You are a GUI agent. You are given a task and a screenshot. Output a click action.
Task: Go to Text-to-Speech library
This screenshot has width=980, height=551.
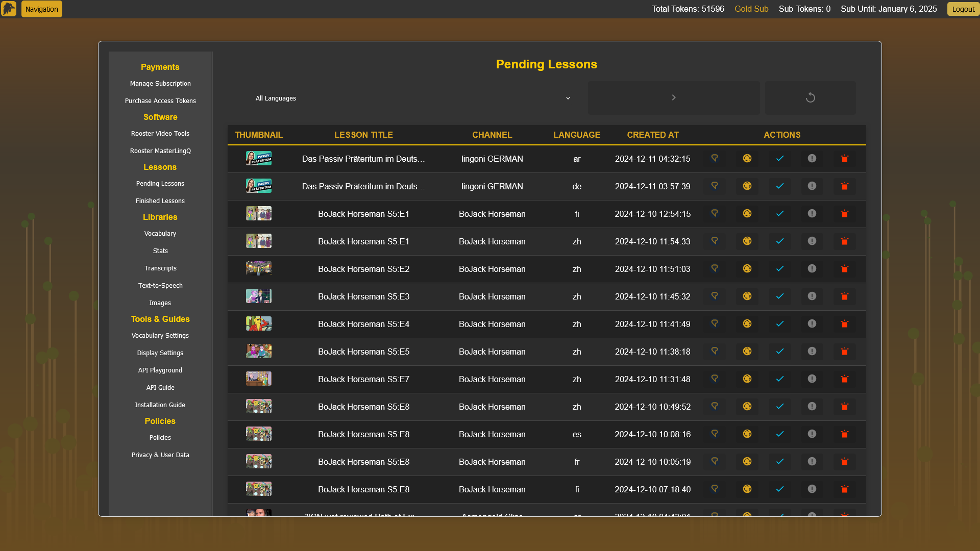(160, 286)
